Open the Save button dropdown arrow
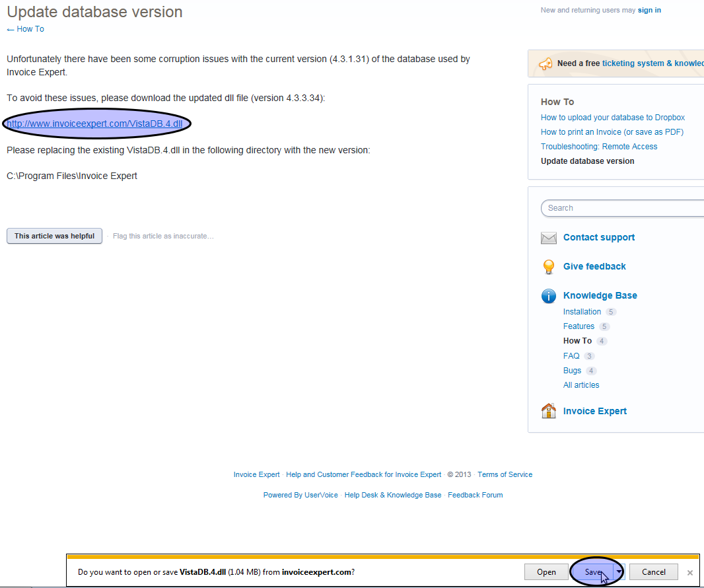Screen dimensions: 704x588 click(x=619, y=572)
